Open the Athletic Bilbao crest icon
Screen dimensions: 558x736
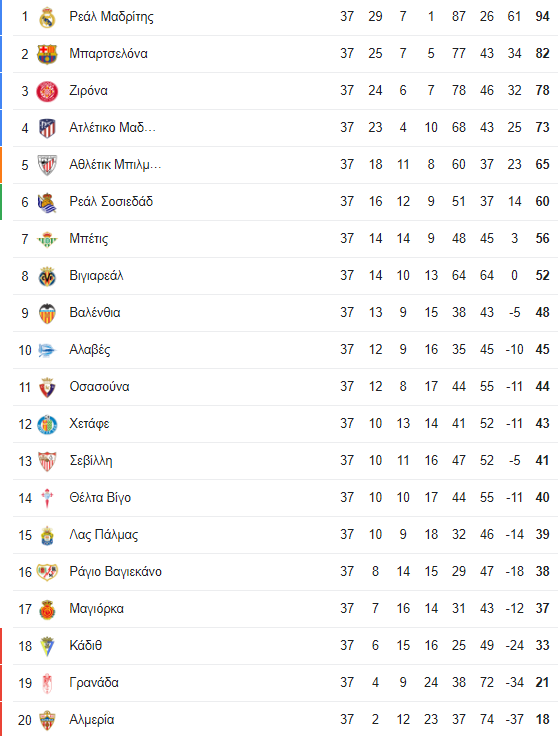click(47, 165)
